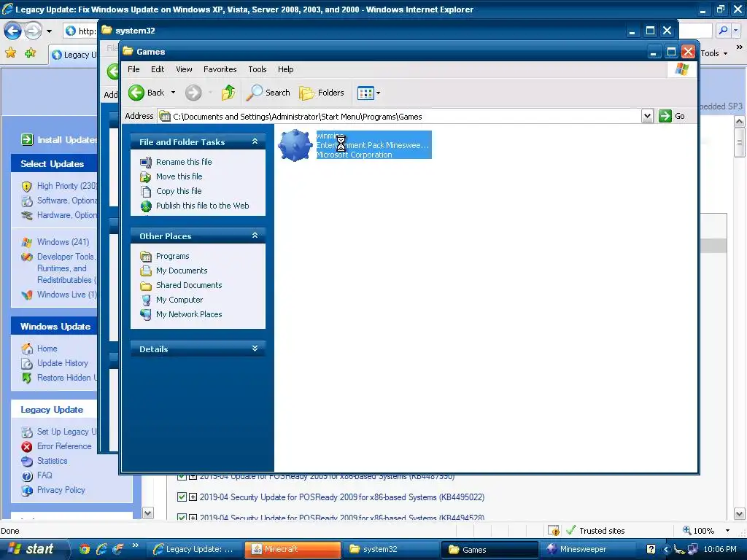Open the FAQ link
747x560 pixels.
tap(44, 475)
